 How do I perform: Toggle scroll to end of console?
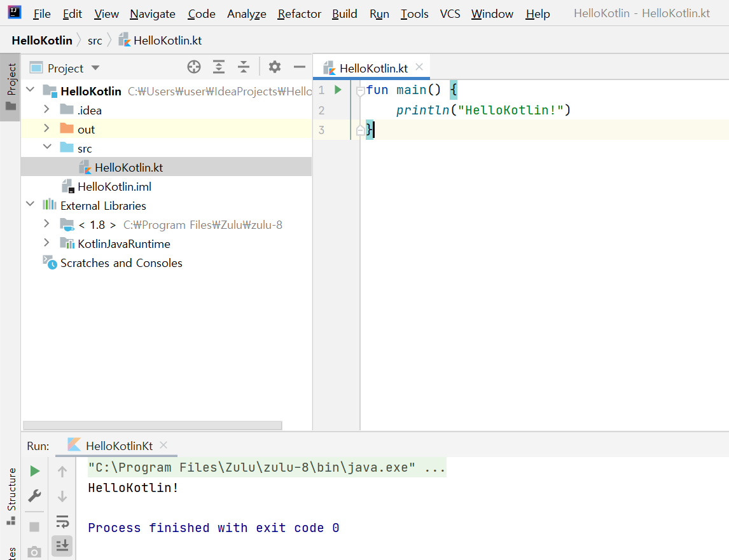[x=62, y=545]
